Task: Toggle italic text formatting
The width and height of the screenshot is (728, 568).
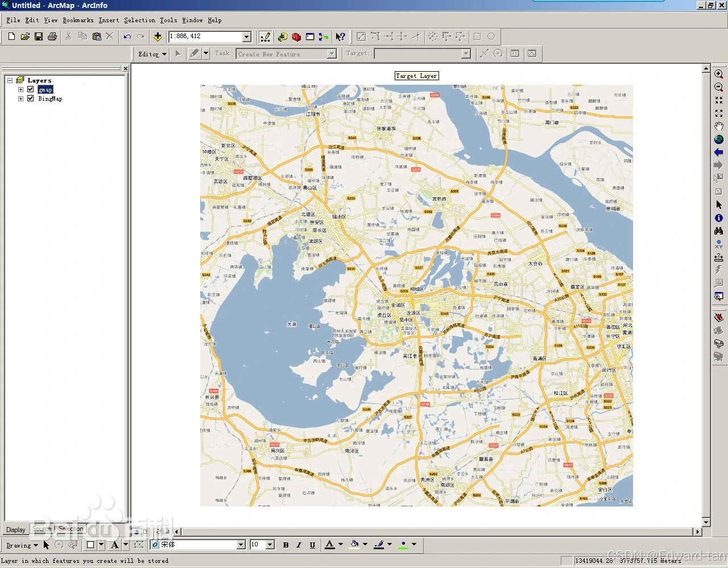Action: 299,545
